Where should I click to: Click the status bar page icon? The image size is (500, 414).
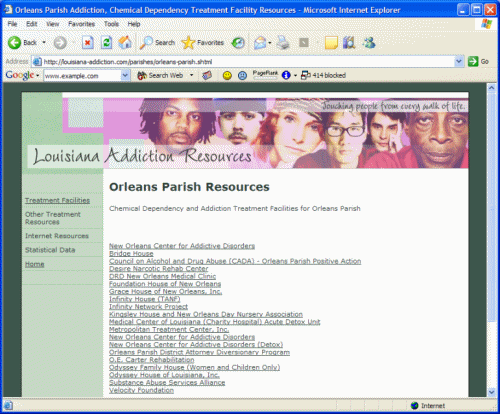pyautogui.click(x=8, y=405)
